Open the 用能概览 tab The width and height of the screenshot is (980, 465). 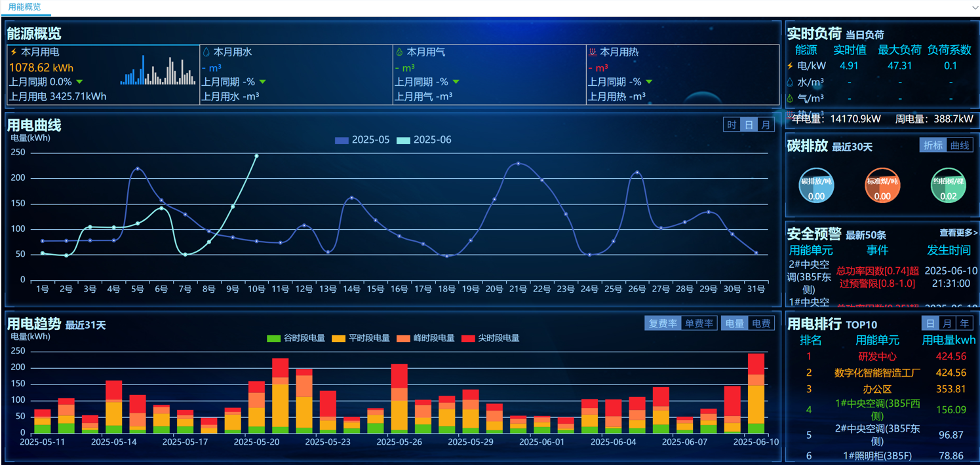point(24,7)
